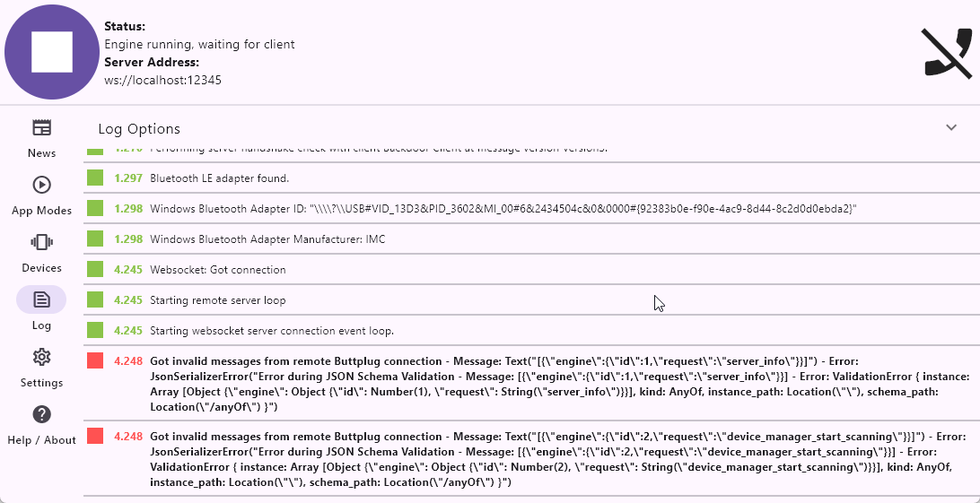This screenshot has height=503, width=980.
Task: Open the Devices panel icon
Action: [41, 242]
